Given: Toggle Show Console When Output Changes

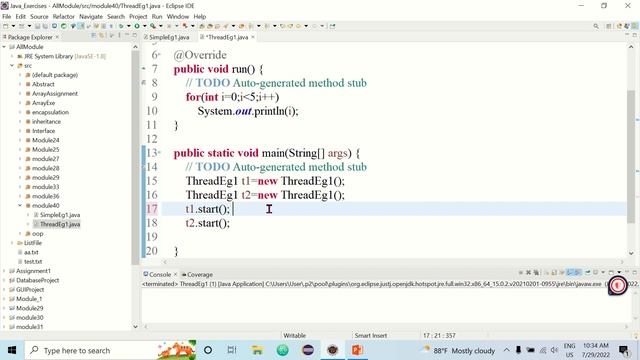Looking at the screenshot, I should [570, 272].
